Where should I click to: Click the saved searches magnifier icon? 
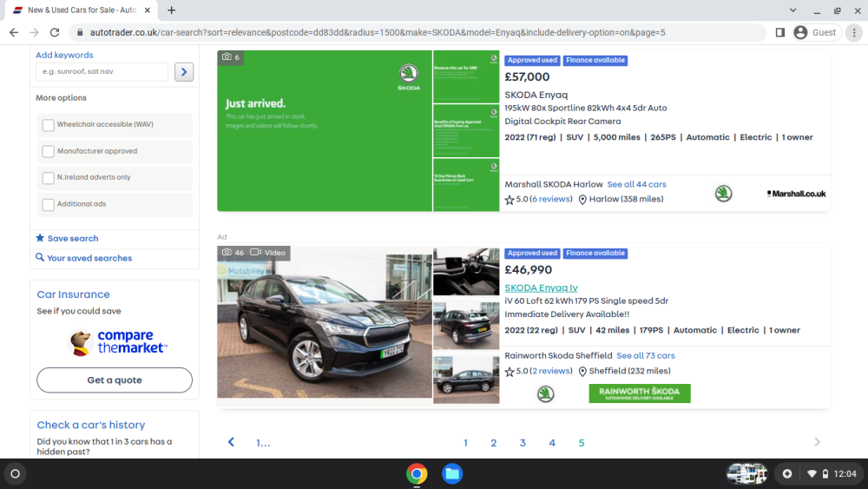[40, 257]
